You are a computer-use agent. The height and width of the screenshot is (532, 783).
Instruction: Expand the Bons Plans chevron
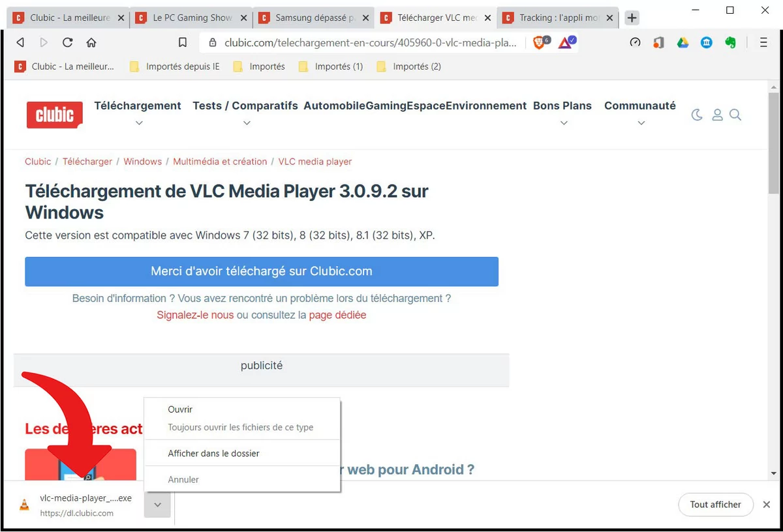563,123
